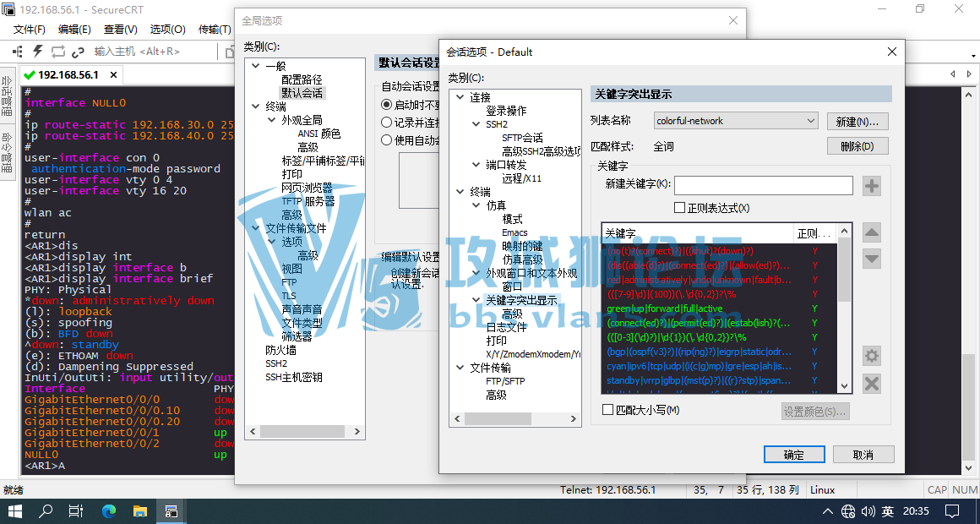Screen dimensions: 980x524
Task: Click the keyword settings gear icon
Action: (x=872, y=357)
